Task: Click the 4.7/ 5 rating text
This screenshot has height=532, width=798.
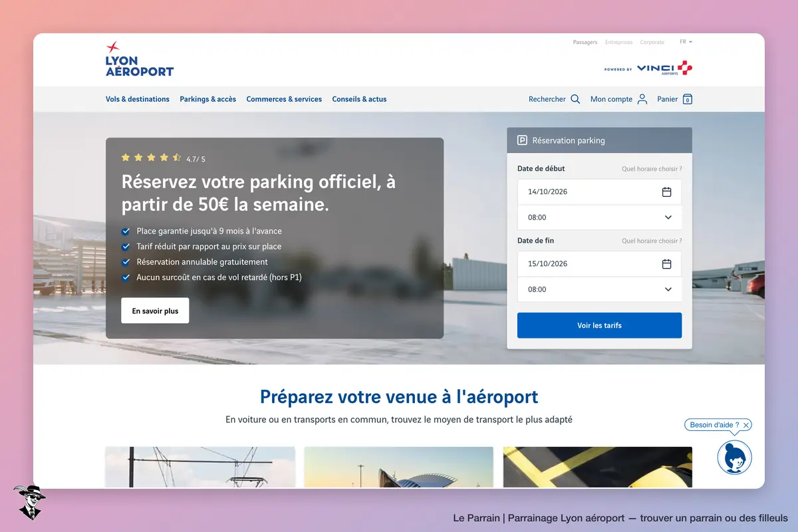Action: coord(196,159)
